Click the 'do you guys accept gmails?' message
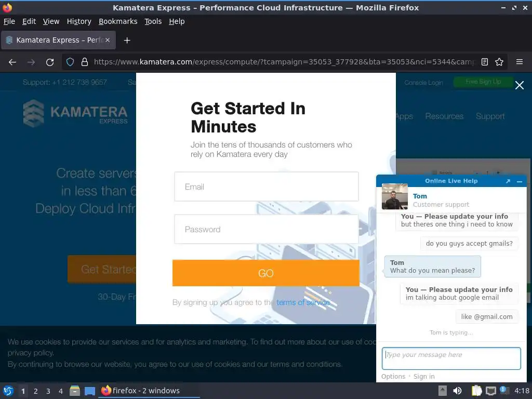 tap(469, 243)
